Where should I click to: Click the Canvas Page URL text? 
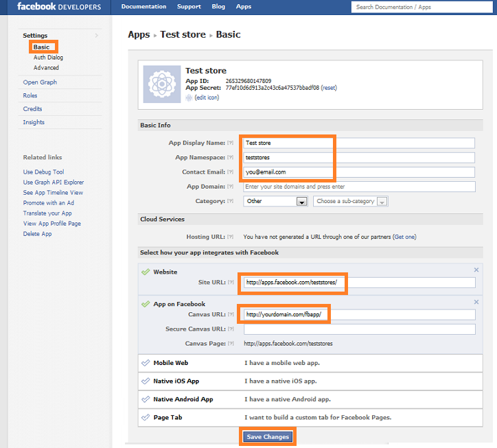[x=288, y=344]
